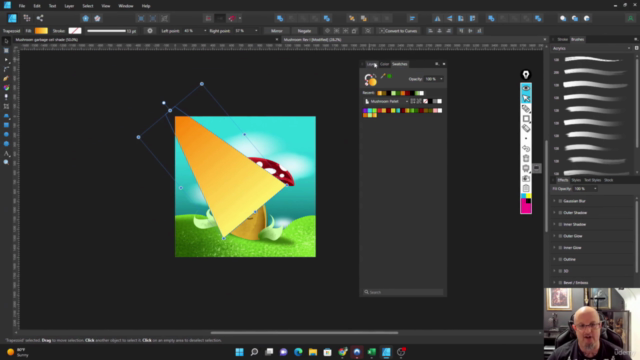Open the Window menu

[126, 6]
